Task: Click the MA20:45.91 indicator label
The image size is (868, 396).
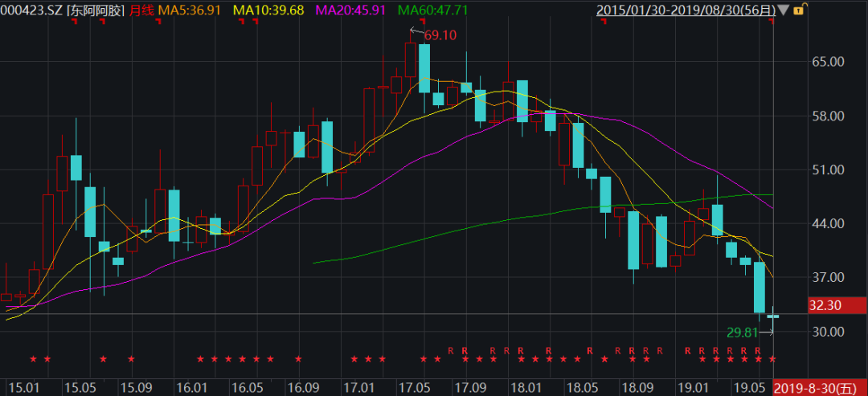Action: (350, 10)
